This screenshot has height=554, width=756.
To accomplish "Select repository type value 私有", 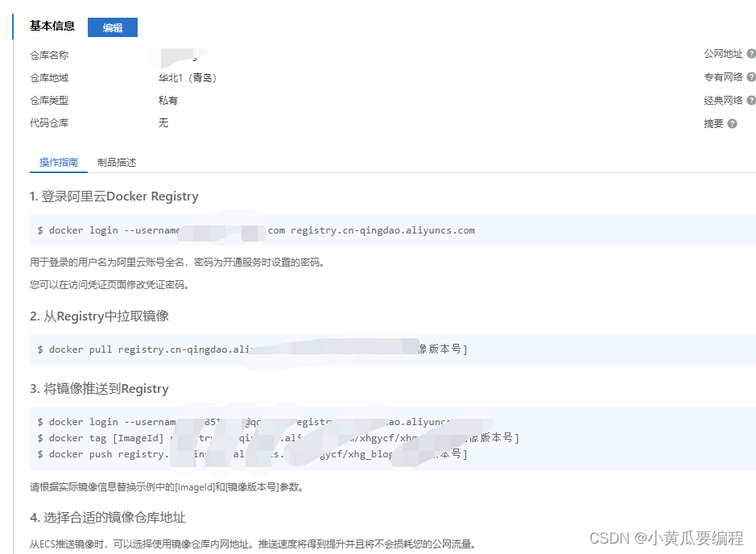I will (x=167, y=101).
